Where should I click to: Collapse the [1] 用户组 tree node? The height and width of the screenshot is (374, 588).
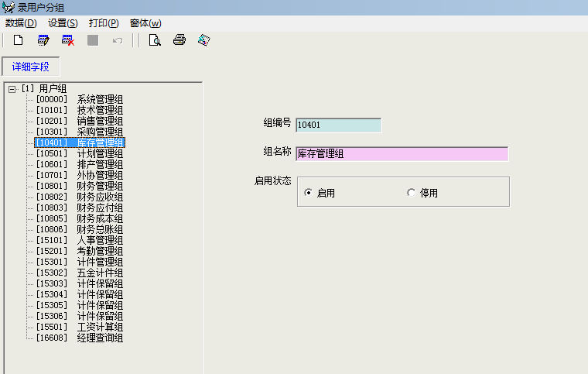tap(12, 89)
